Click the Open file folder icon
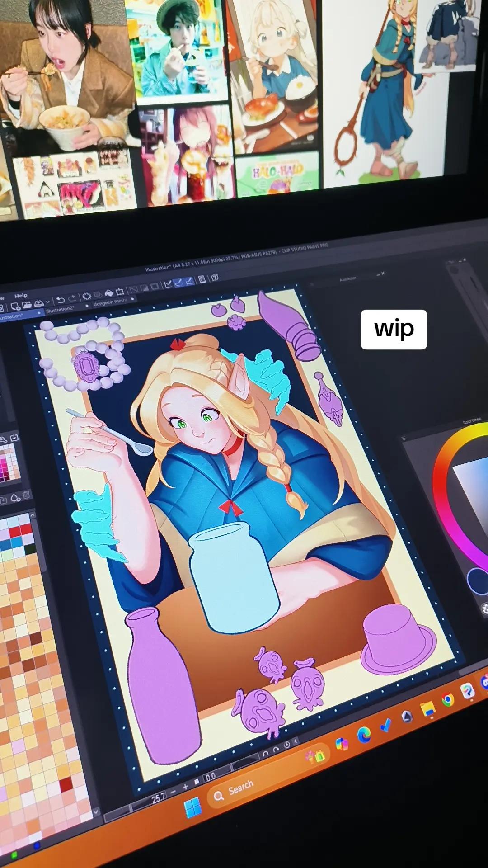 [x=27, y=304]
